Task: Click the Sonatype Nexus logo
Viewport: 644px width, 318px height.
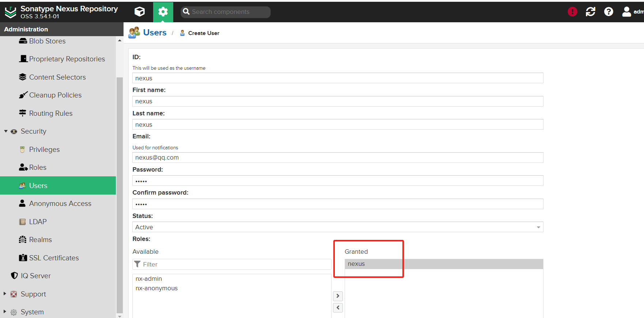Action: coord(11,12)
